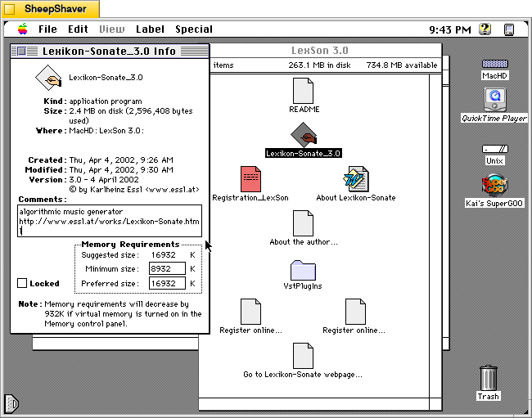The width and height of the screenshot is (532, 418).
Task: Select the About the author... file icon
Action: (x=303, y=223)
